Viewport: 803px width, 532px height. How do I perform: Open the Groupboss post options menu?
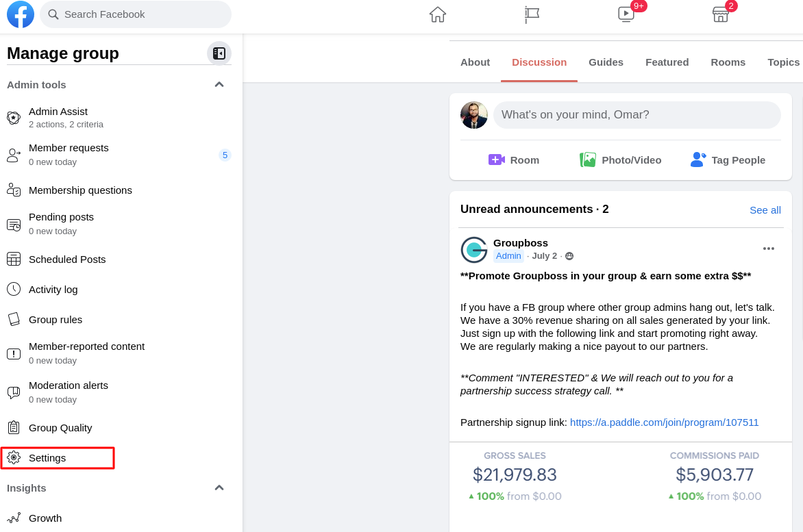click(768, 249)
